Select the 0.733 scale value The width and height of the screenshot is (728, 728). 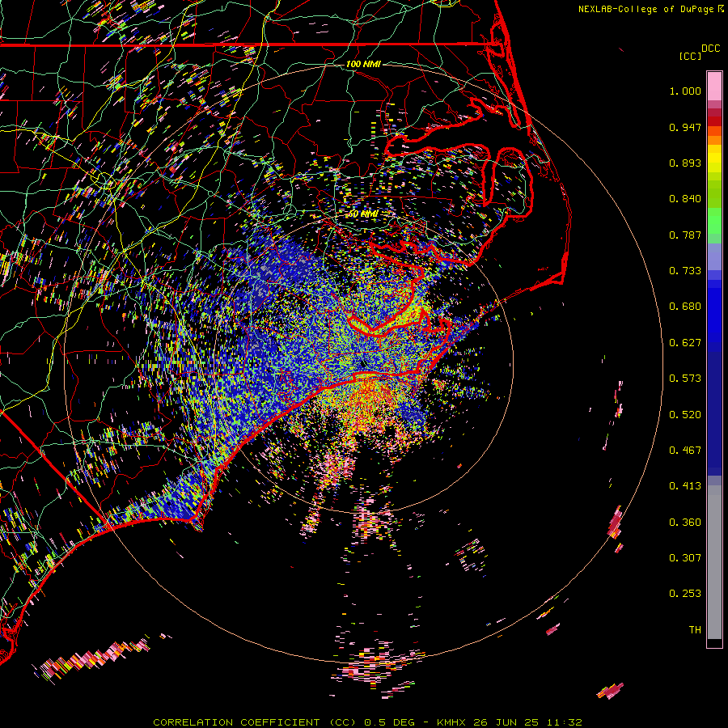685,271
